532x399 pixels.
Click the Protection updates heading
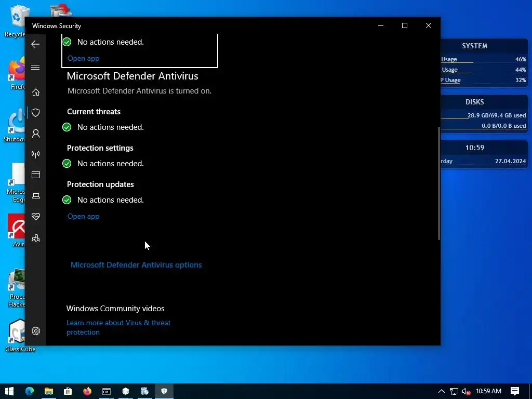coord(100,184)
